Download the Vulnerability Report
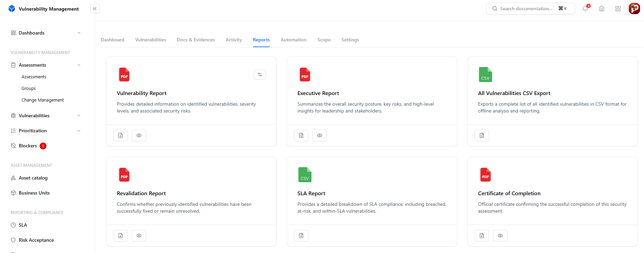This screenshot has width=644, height=253. pos(121,135)
